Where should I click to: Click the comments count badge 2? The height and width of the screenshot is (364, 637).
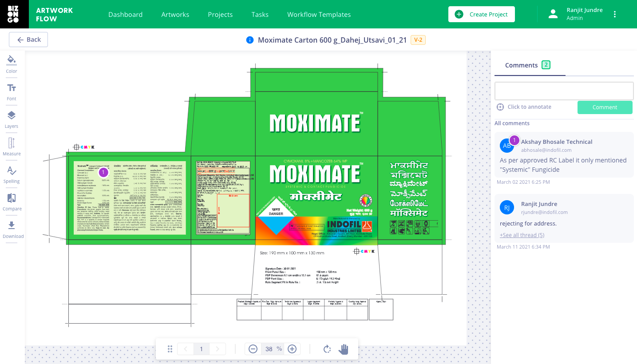click(546, 65)
